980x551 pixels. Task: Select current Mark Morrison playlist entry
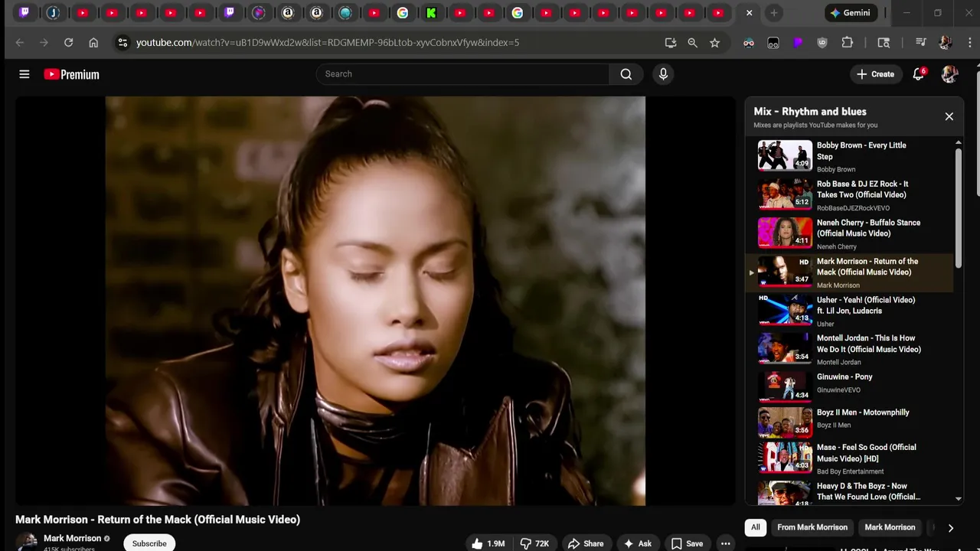tap(850, 273)
